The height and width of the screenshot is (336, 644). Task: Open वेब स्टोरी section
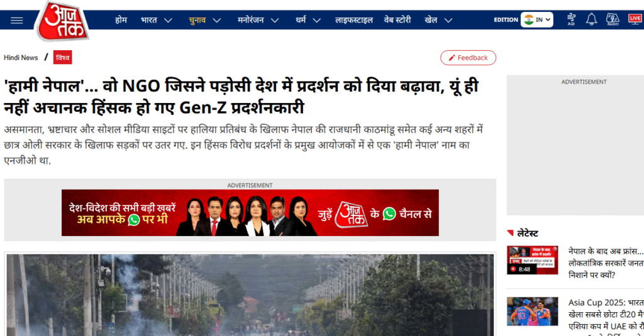[x=398, y=20]
